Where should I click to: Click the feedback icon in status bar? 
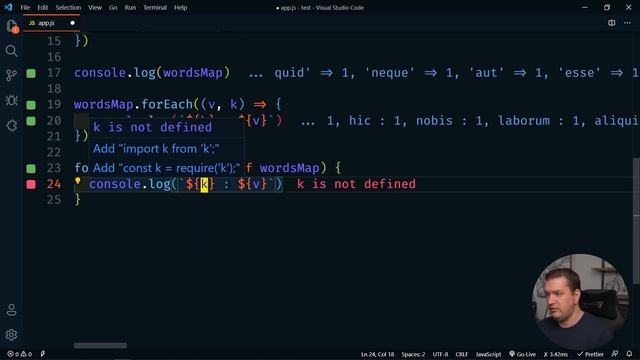615,354
